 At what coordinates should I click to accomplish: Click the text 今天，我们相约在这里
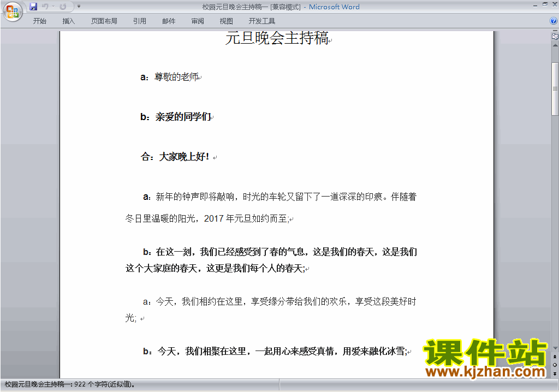tap(199, 301)
